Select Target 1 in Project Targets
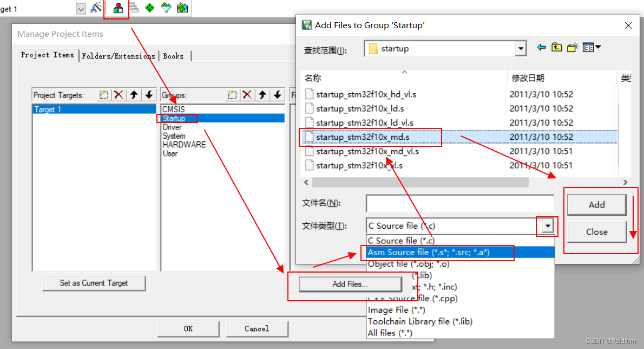Viewport: 644px width, 349px height. coord(94,109)
